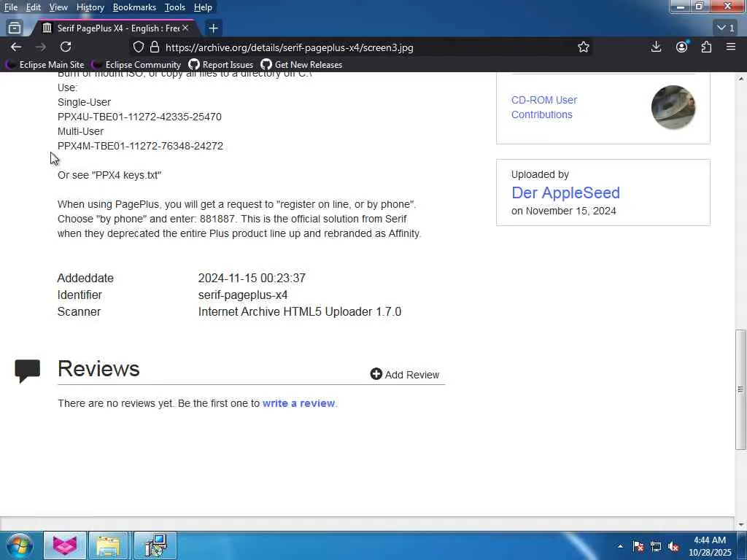Open the Eclipse Community bookmark
This screenshot has height=560, width=747.
click(136, 64)
